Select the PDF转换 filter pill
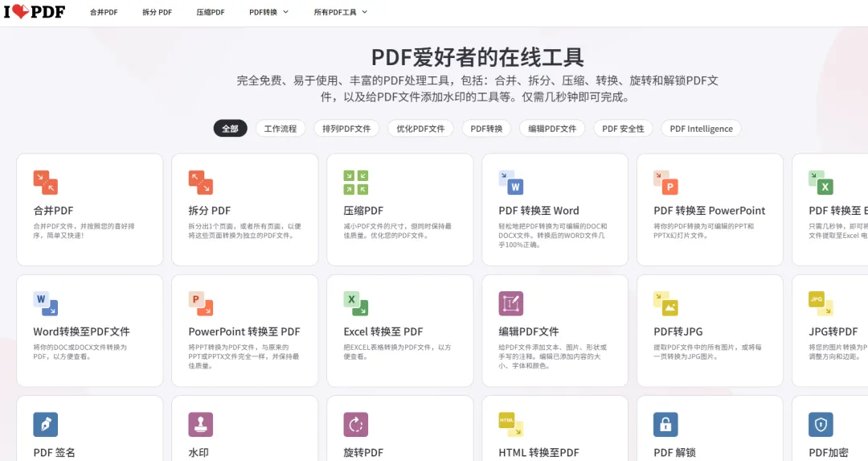This screenshot has height=461, width=868. coord(486,129)
